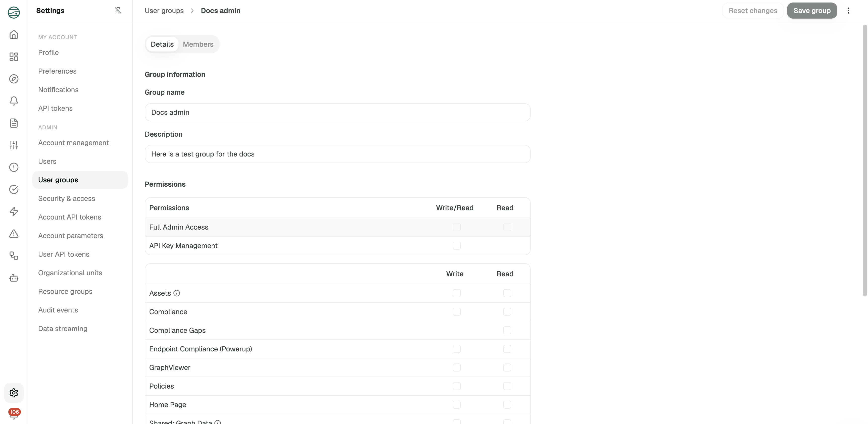Open the Home icon in the rail
The width and height of the screenshot is (868, 424).
14,34
